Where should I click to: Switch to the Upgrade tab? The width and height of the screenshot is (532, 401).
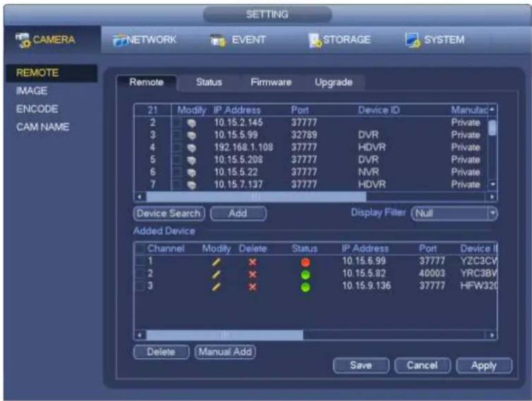(333, 82)
